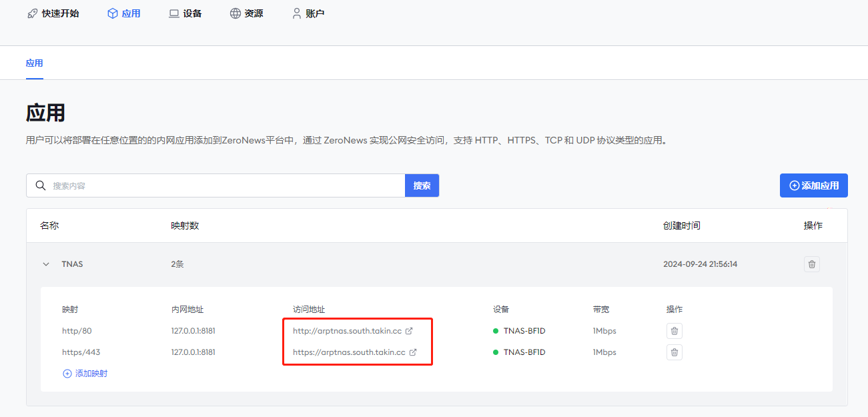Click the https/443 mapping text
Screen dimensions: 868x417
81,352
